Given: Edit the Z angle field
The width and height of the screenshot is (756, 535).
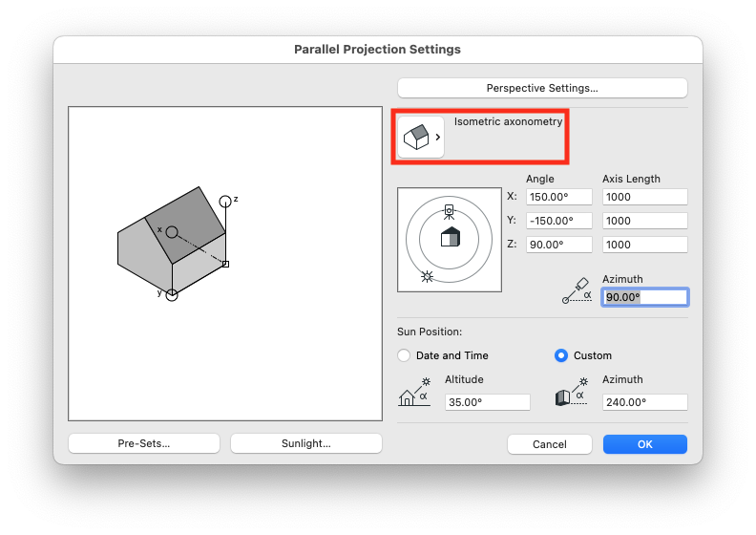Looking at the screenshot, I should coord(558,245).
